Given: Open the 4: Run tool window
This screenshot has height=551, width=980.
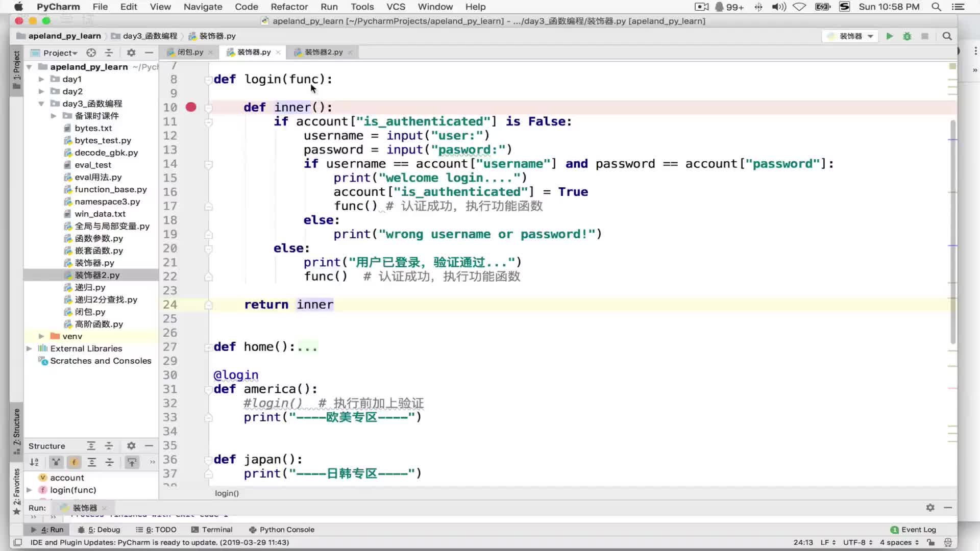Looking at the screenshot, I should pos(47,530).
